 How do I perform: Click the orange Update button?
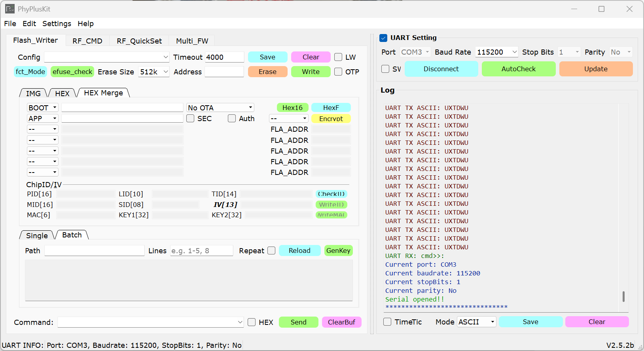(596, 69)
